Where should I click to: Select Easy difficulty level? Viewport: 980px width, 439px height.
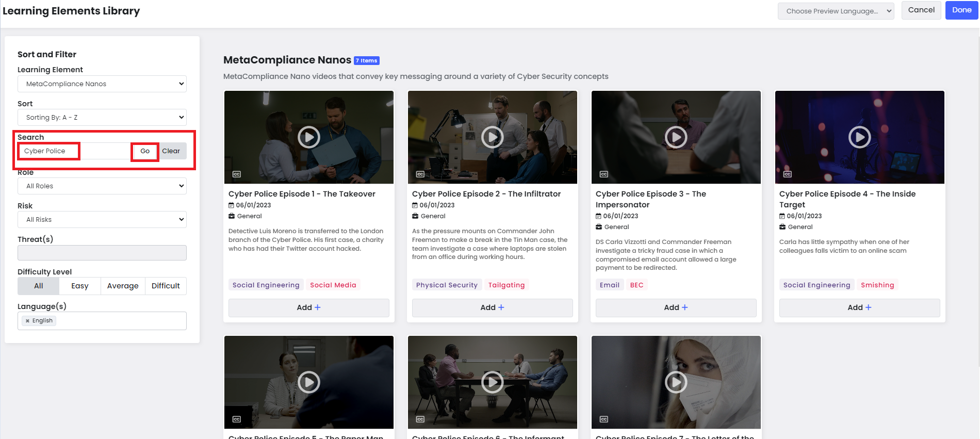tap(80, 286)
